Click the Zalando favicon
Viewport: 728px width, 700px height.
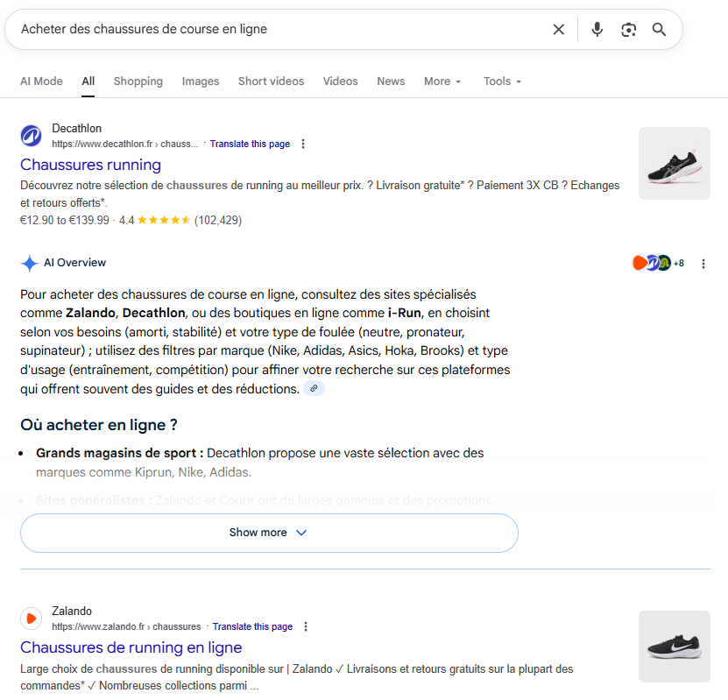tap(31, 619)
